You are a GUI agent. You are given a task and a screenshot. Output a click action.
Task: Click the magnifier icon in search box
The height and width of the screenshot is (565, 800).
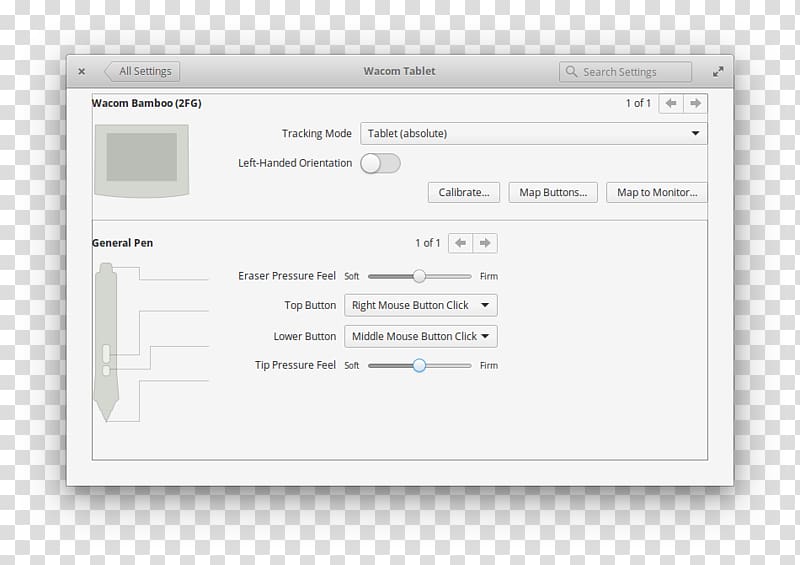(x=571, y=71)
